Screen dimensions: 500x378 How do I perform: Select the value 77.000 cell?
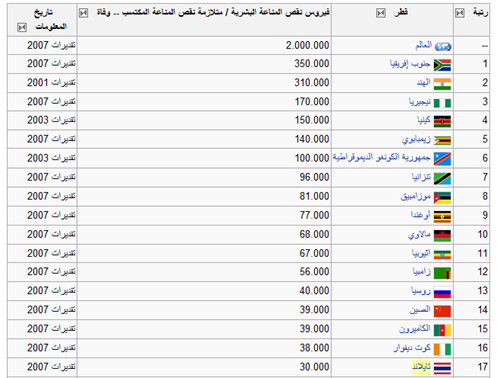(x=314, y=215)
